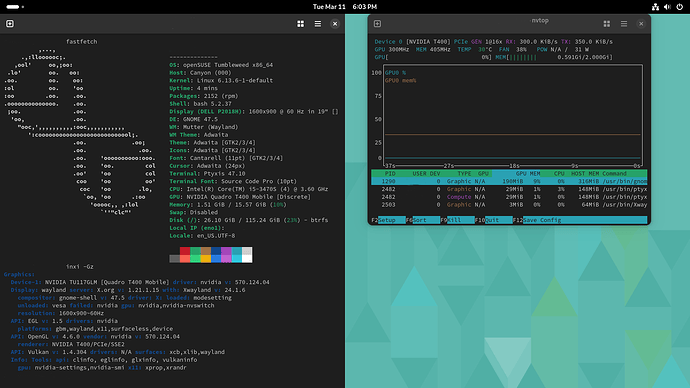Open power icon in top bar
This screenshot has width=690, height=388.
coord(679,7)
